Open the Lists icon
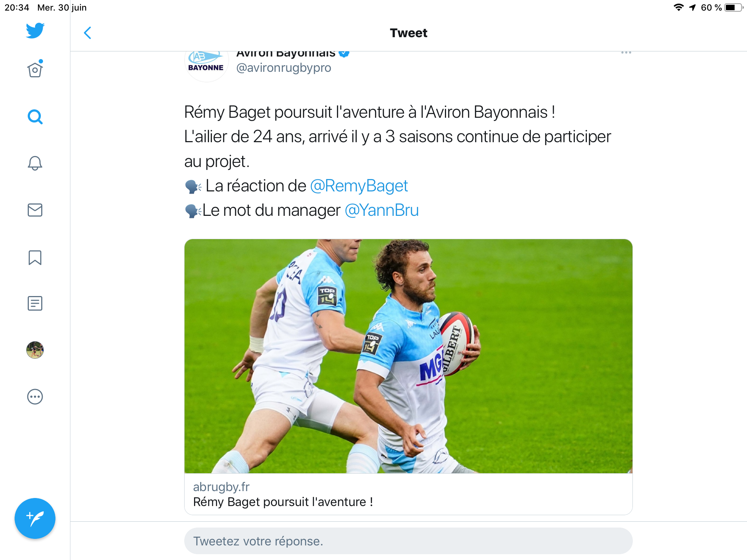This screenshot has height=560, width=747. [x=35, y=303]
